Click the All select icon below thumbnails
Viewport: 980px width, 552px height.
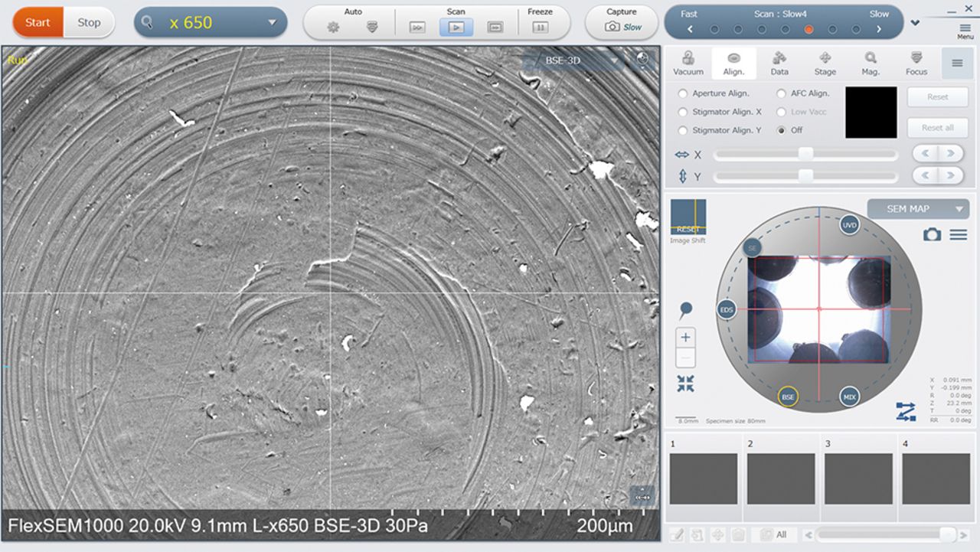(774, 534)
